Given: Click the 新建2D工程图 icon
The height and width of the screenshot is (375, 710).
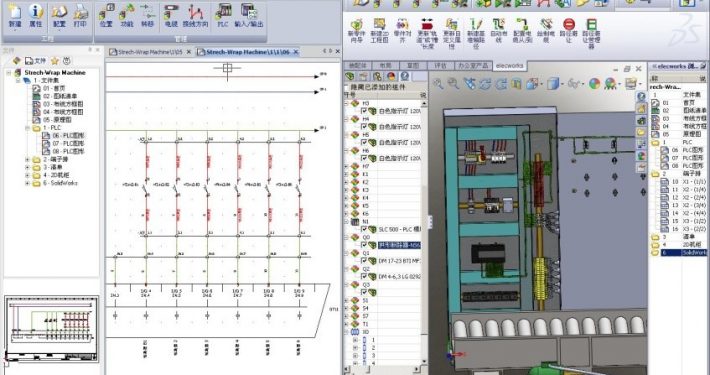Looking at the screenshot, I should (379, 30).
